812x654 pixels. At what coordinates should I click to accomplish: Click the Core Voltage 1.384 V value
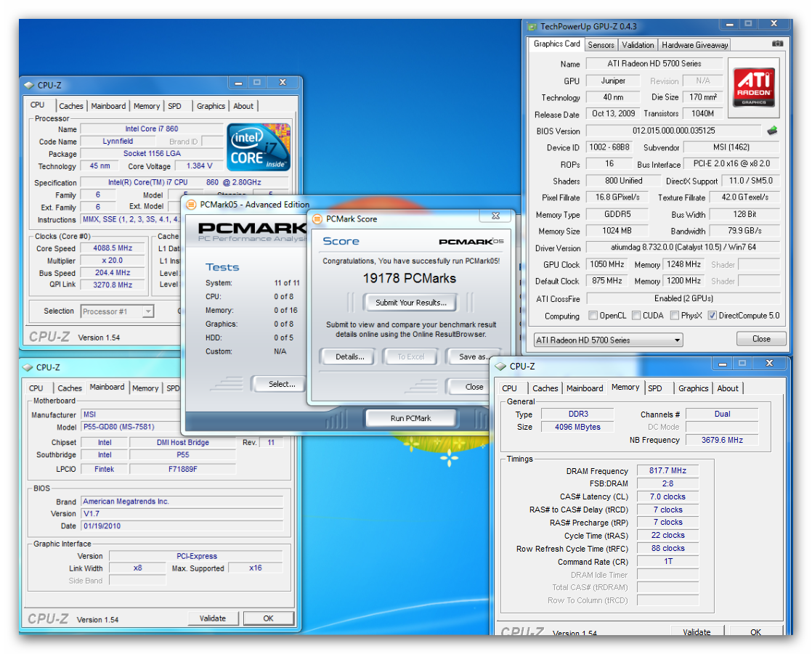click(200, 165)
